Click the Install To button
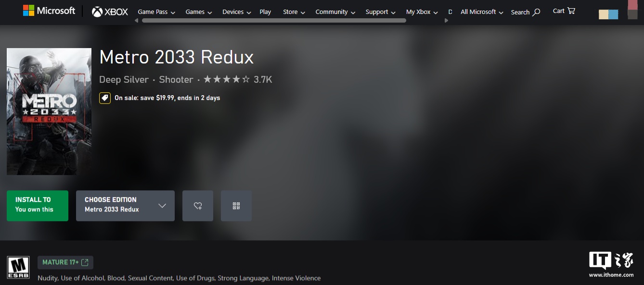The height and width of the screenshot is (285, 644). tap(38, 206)
